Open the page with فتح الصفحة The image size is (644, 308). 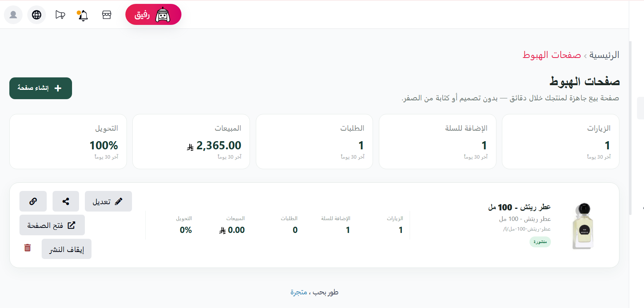52,225
